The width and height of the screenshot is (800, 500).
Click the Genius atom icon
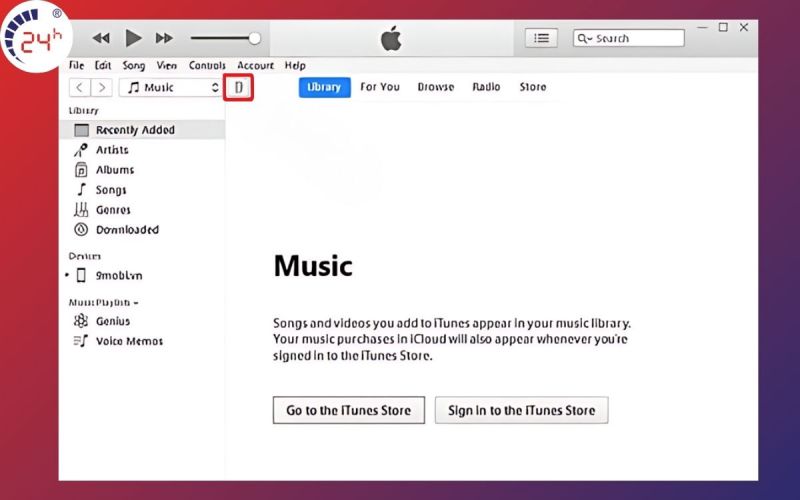pos(81,321)
